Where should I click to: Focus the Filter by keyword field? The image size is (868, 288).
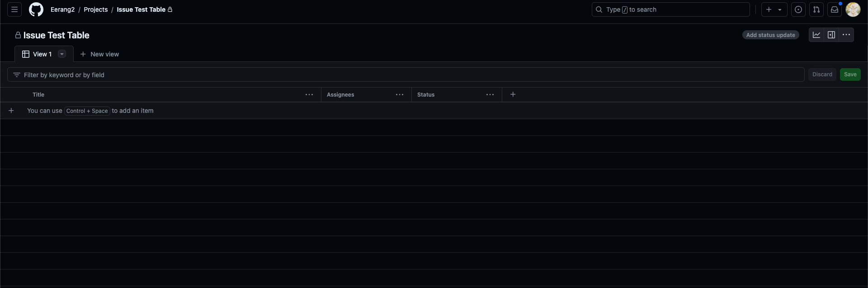(x=406, y=74)
